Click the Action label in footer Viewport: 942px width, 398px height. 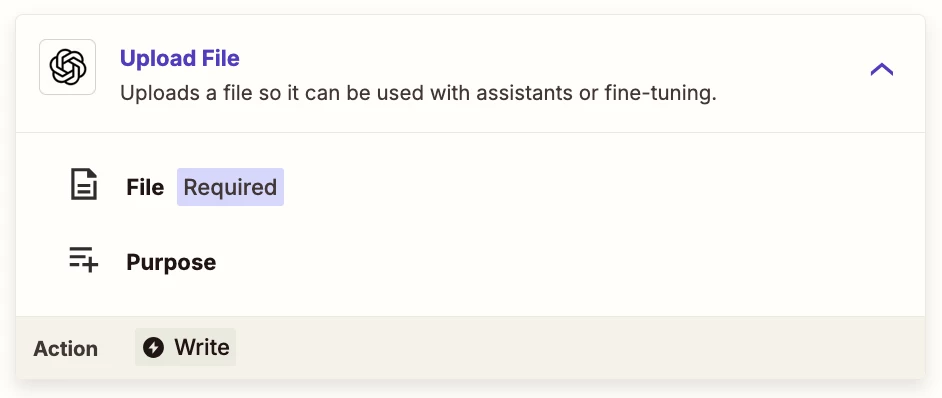coord(65,349)
